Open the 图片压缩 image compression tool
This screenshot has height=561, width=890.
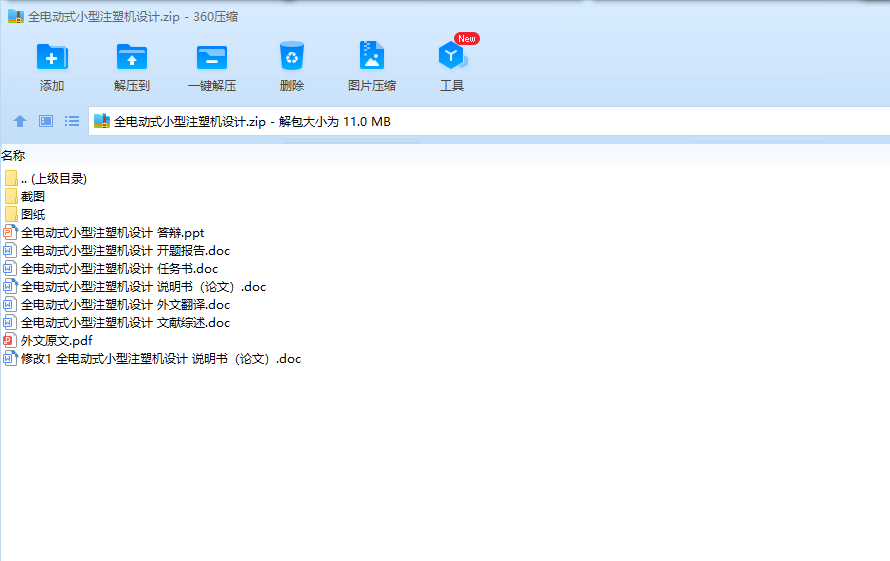tap(372, 56)
